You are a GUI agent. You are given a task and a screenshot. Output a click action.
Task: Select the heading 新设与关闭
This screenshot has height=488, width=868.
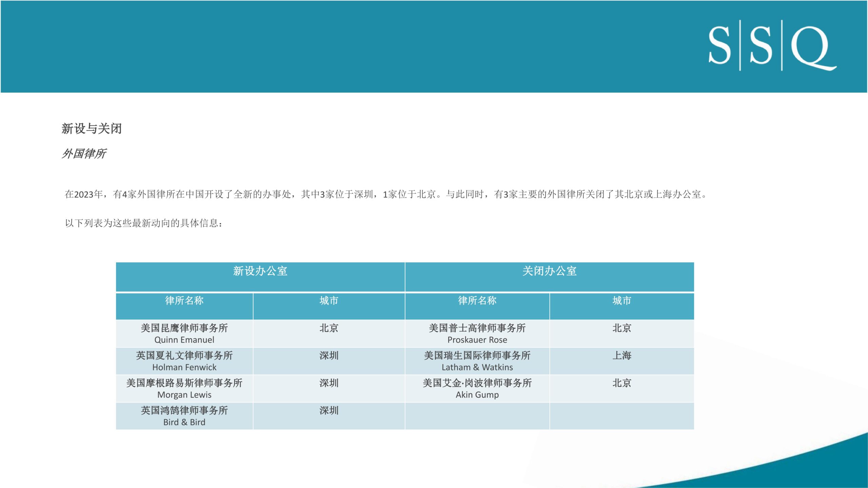(x=92, y=129)
